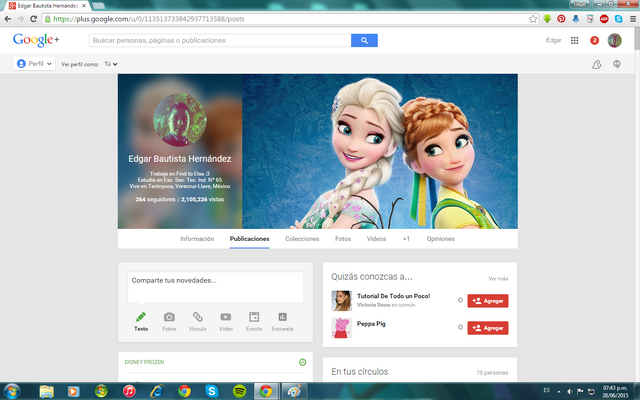The image size is (640, 400).
Task: Reload the page with refresh icon
Action: click(33, 19)
